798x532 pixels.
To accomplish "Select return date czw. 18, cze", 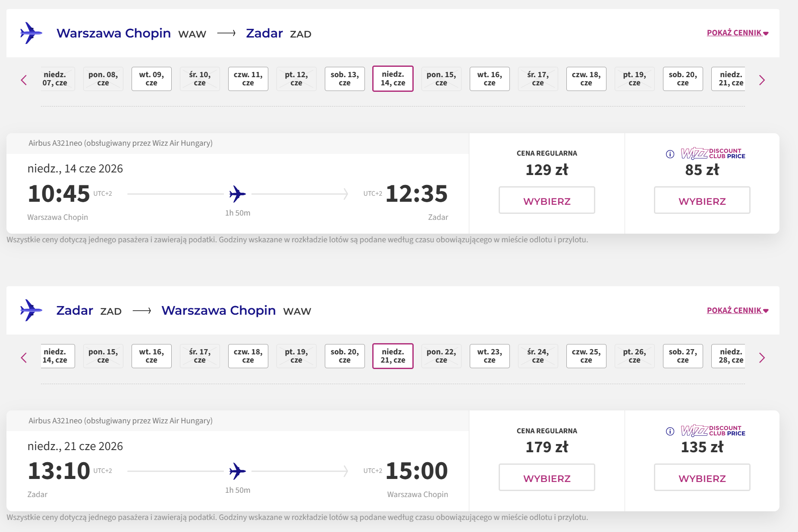I will tap(248, 356).
